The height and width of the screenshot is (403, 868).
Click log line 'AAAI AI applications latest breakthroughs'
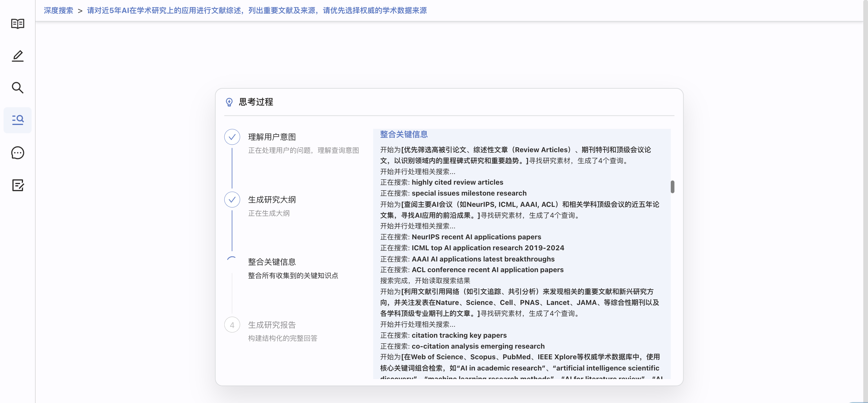[x=467, y=259]
